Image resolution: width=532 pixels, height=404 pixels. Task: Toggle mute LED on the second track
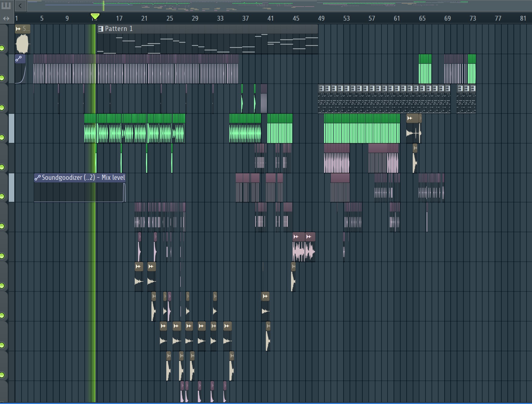coord(2,78)
